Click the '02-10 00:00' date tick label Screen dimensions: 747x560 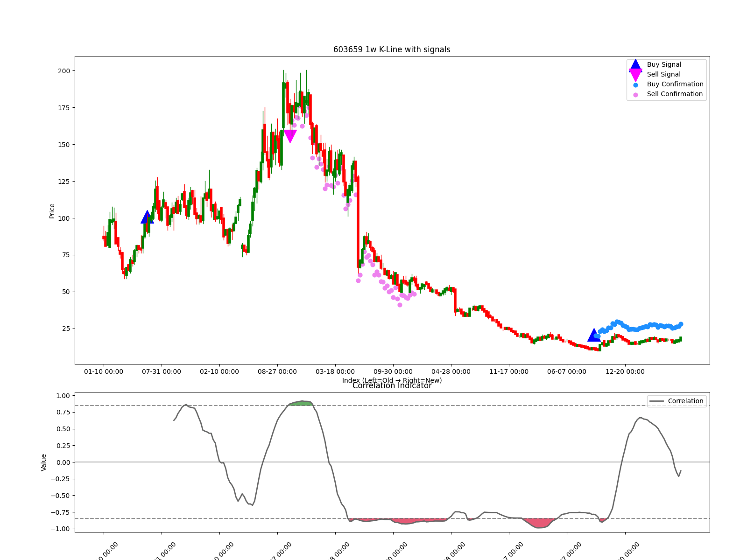219,371
